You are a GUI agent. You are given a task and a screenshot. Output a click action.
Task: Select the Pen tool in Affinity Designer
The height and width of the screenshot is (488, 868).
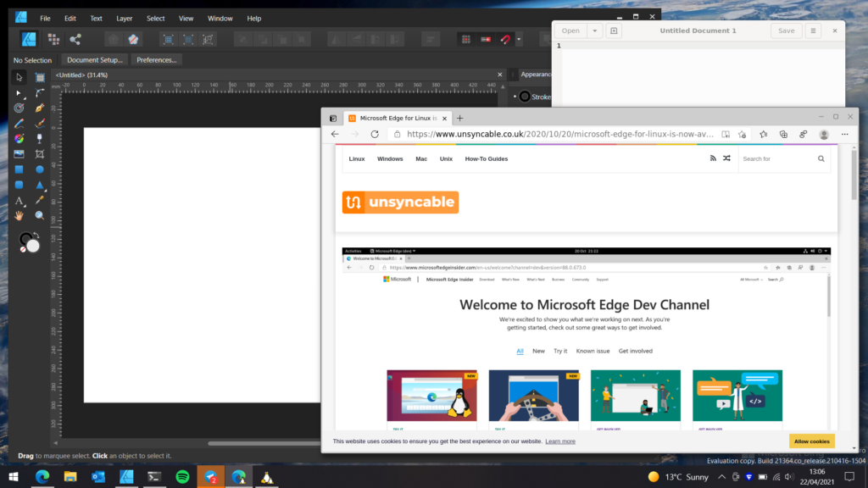(39, 108)
